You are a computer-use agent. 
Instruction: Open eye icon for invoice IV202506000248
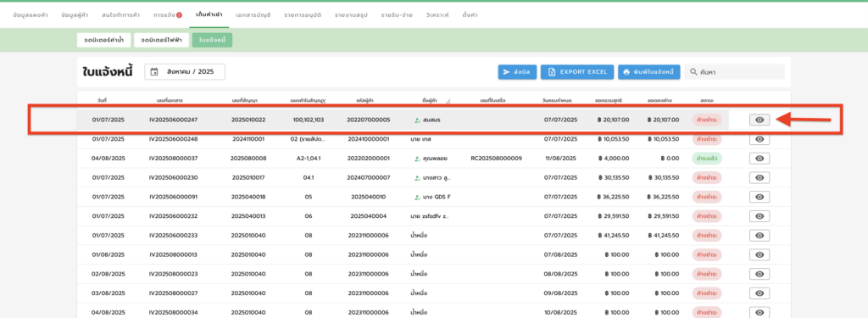759,139
